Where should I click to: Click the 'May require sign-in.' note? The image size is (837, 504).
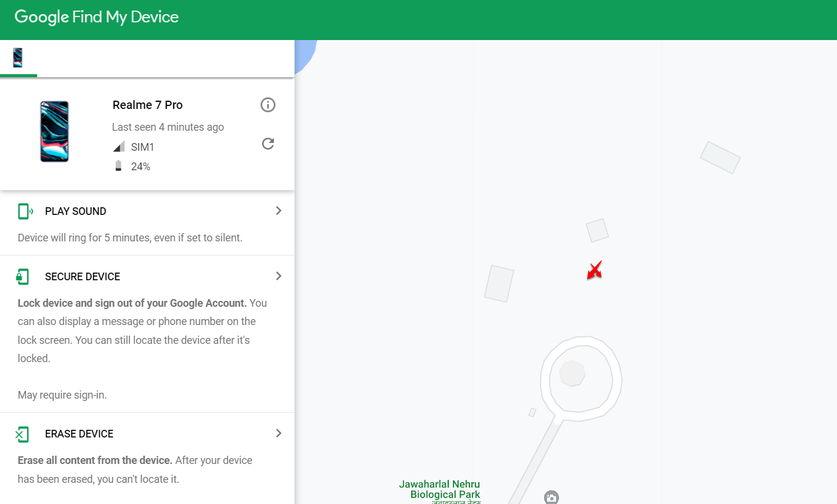click(x=62, y=395)
